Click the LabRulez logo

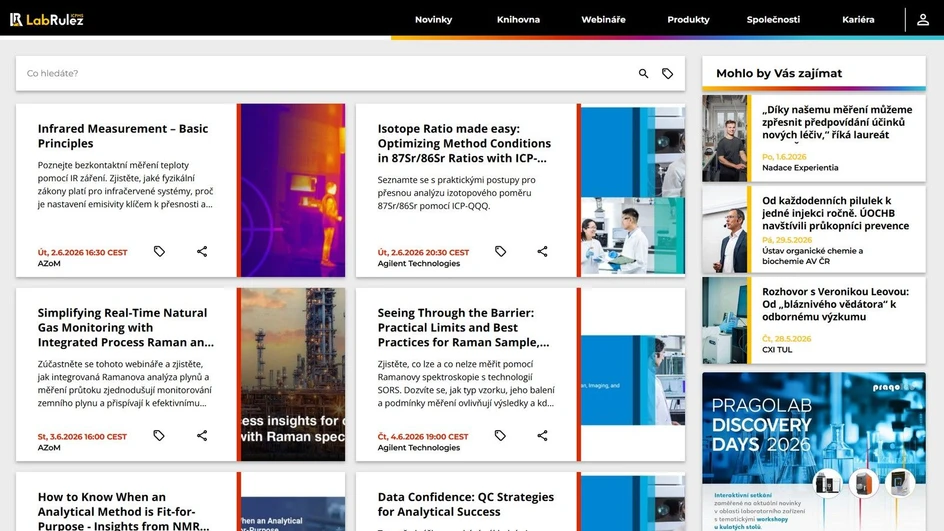[x=46, y=19]
